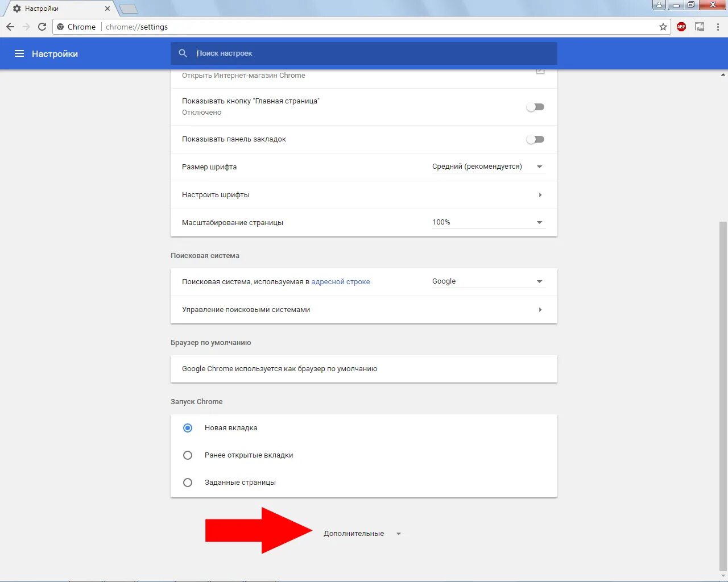Screen dimensions: 728x582
Task: Open Масштабирование страницы 100% dropdown
Action: pyautogui.click(x=489, y=222)
